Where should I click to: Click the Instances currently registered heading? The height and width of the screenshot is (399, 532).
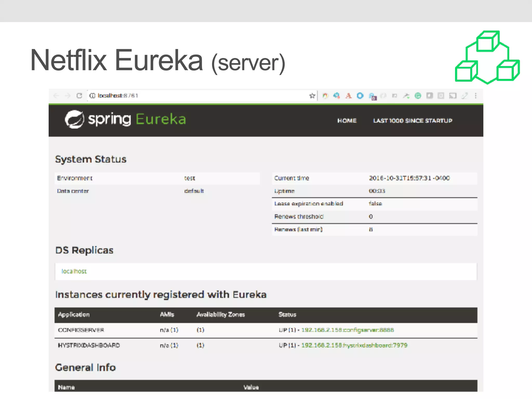[x=161, y=295]
